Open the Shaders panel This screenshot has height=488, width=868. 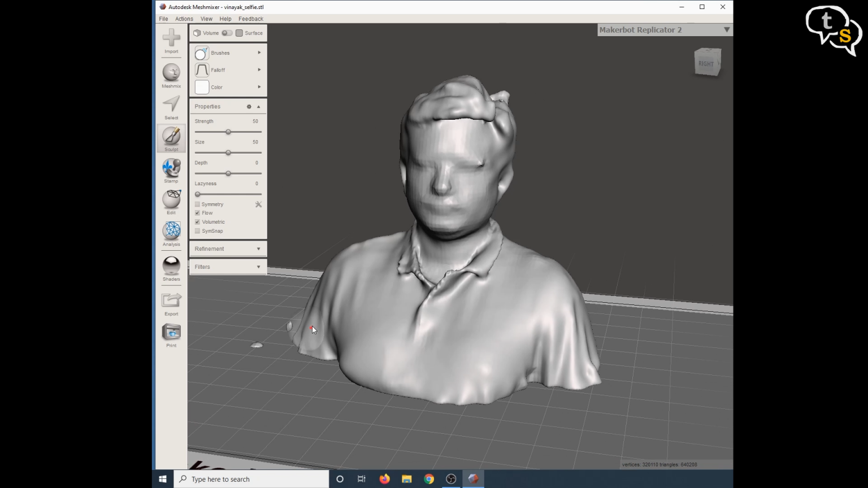(171, 265)
